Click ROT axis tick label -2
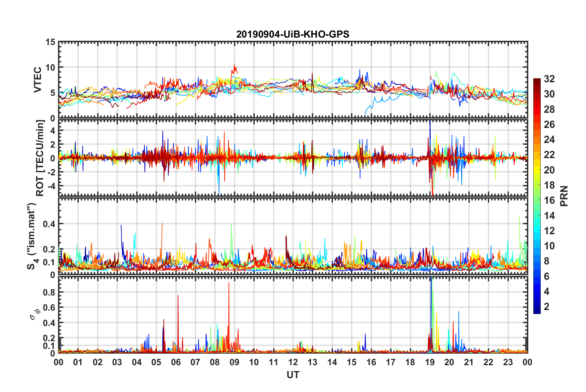586x392 pixels. 51,172
